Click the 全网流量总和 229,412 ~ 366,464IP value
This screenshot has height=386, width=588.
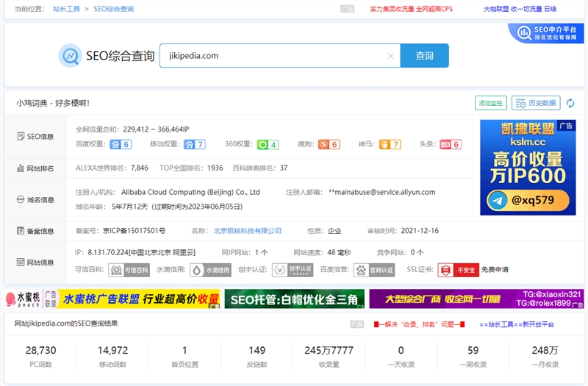click(156, 129)
